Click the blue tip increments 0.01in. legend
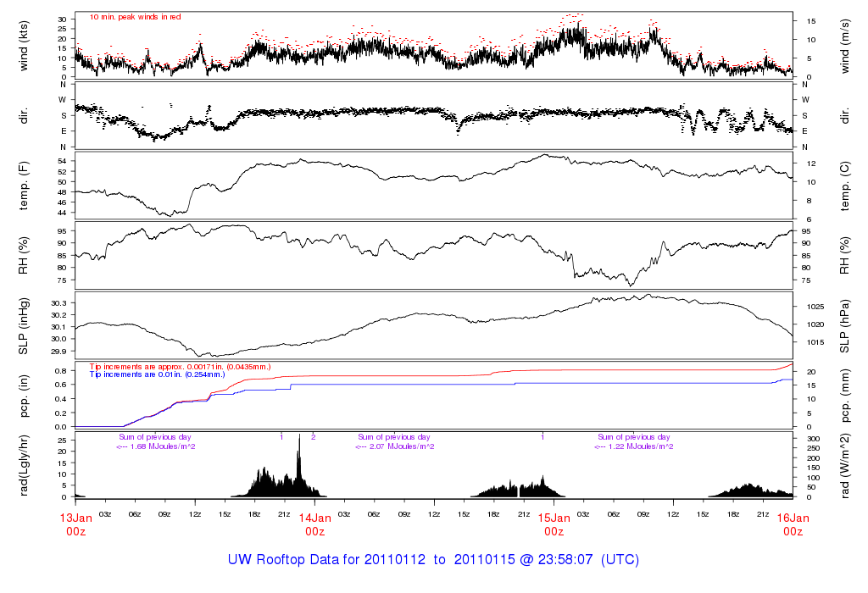The image size is (868, 593). 157,374
